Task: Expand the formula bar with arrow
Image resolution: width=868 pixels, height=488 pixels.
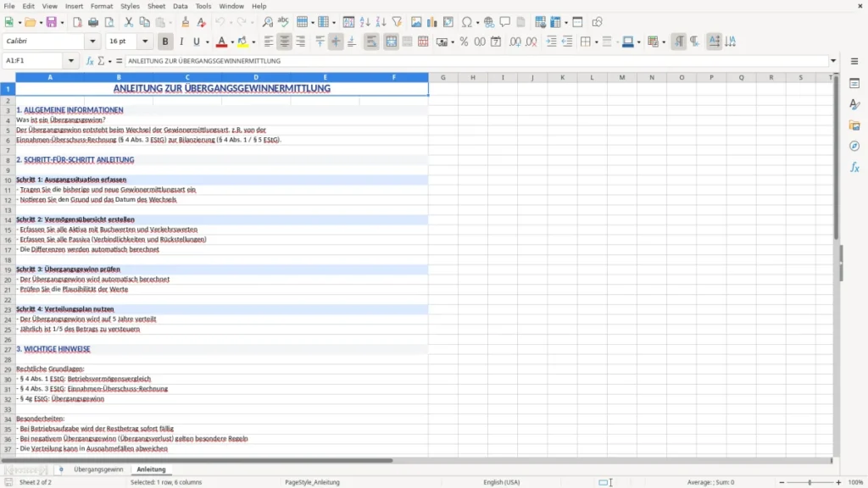Action: coord(833,61)
